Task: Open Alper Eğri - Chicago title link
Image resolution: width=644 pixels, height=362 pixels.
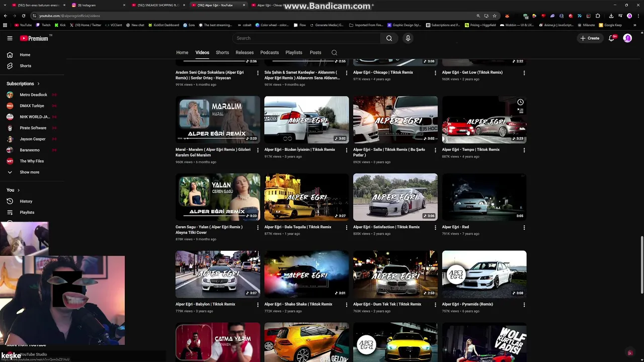Action: [x=383, y=72]
